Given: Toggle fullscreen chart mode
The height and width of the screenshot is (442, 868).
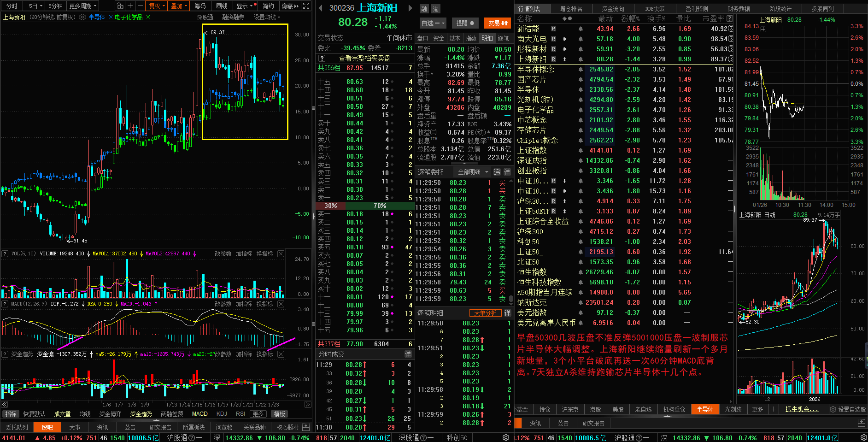Looking at the screenshot, I should (306, 6).
